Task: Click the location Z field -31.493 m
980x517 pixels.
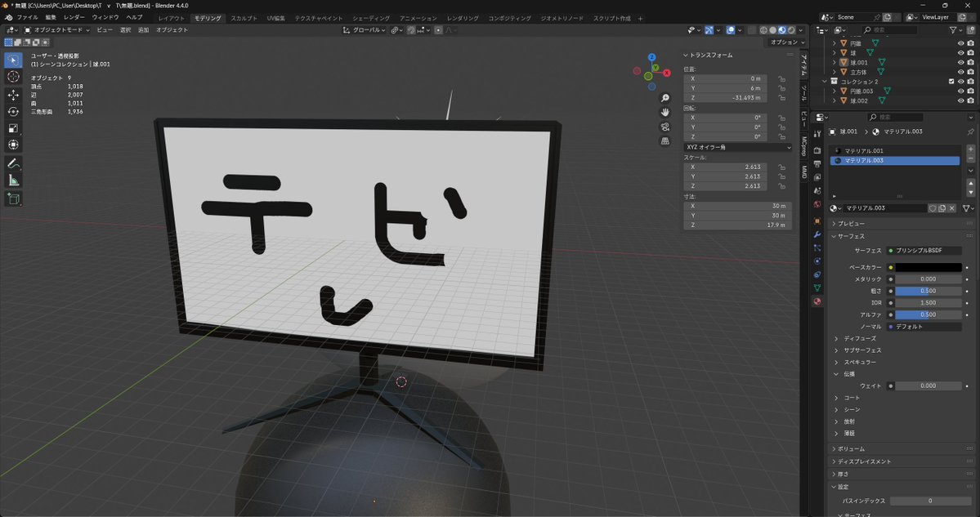Action: coord(725,98)
